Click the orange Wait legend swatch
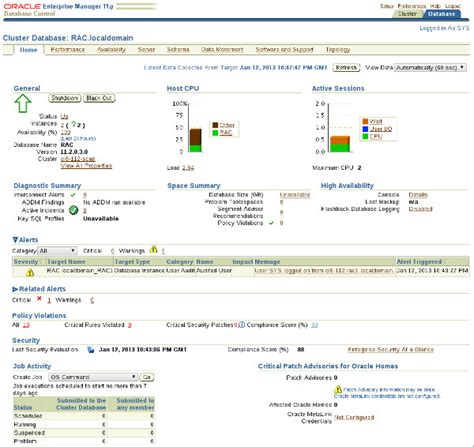 point(365,121)
